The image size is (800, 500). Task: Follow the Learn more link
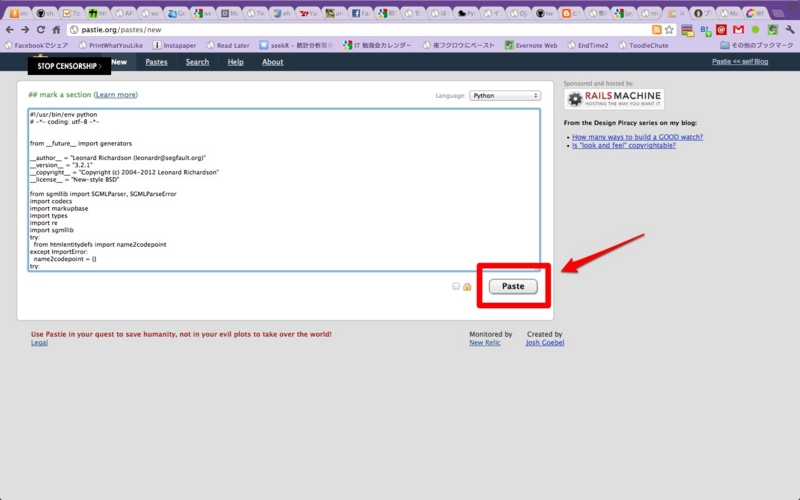[x=116, y=95]
